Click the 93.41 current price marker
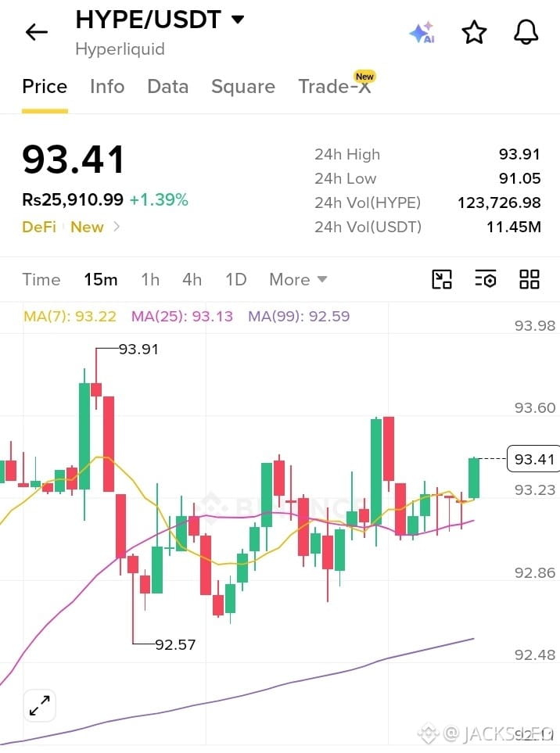The image size is (560, 753). click(x=533, y=459)
